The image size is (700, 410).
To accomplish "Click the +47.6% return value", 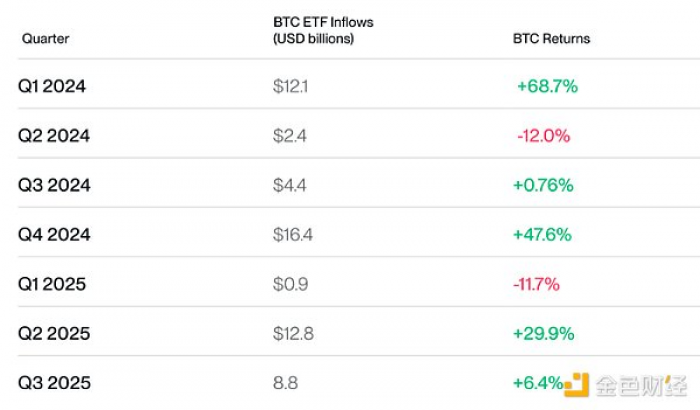I will 542,234.
